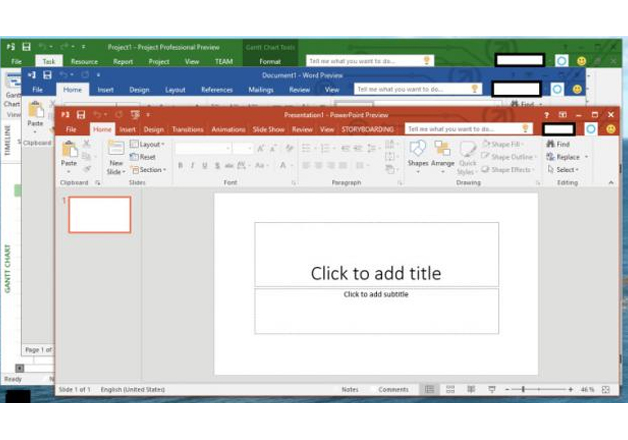
Task: Open Shape Outline dropdown in PowerPoint
Action: pyautogui.click(x=509, y=157)
